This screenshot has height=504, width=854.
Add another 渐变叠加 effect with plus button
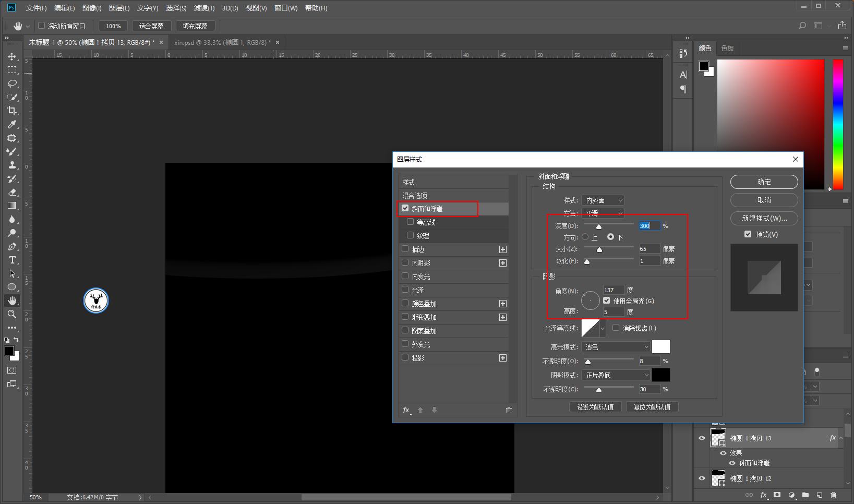coord(503,317)
